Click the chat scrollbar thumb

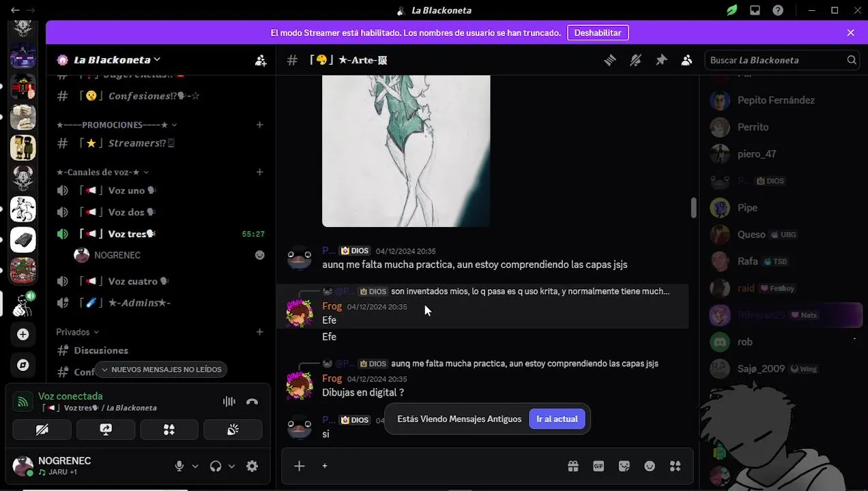[x=693, y=208]
